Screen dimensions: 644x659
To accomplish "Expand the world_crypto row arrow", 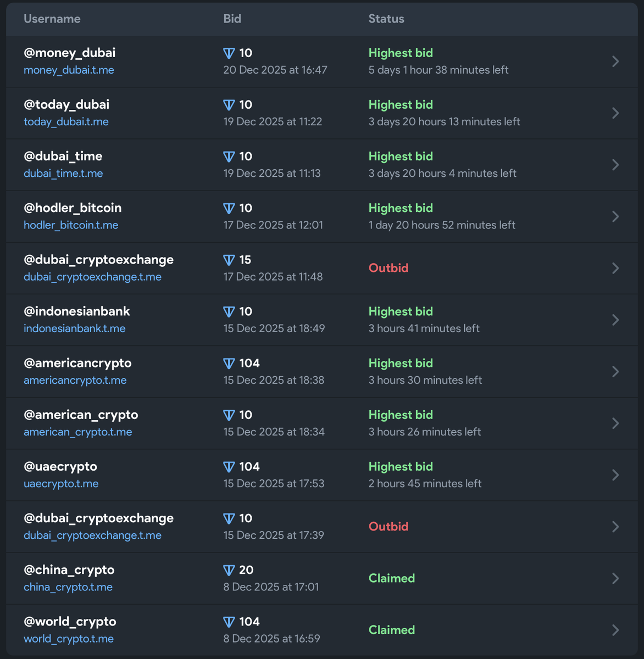I will coord(615,630).
